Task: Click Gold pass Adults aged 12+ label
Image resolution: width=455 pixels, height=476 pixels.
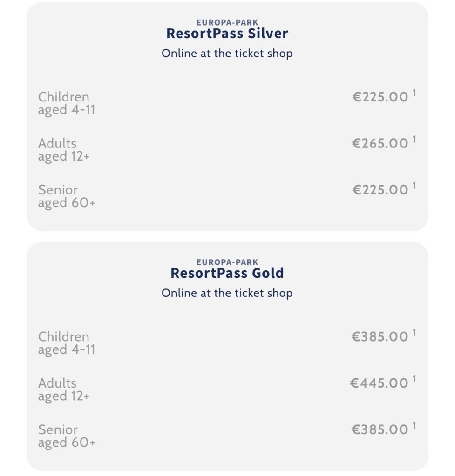Action: [x=63, y=389]
